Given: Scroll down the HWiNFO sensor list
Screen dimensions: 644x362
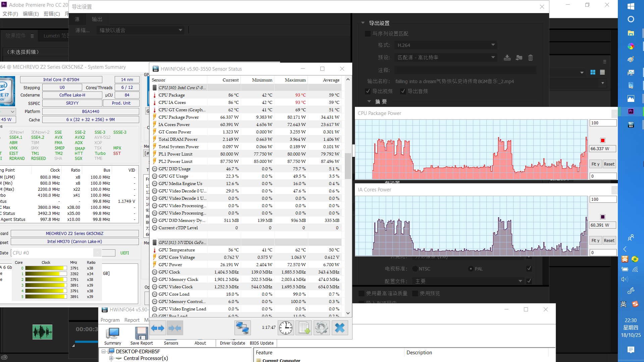Looking at the screenshot, I should (x=347, y=313).
